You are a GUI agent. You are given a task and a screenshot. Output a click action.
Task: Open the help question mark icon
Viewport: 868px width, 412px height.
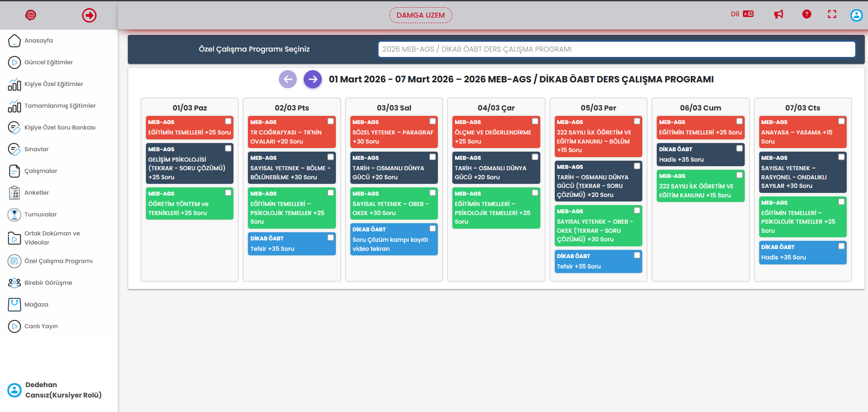tap(806, 14)
